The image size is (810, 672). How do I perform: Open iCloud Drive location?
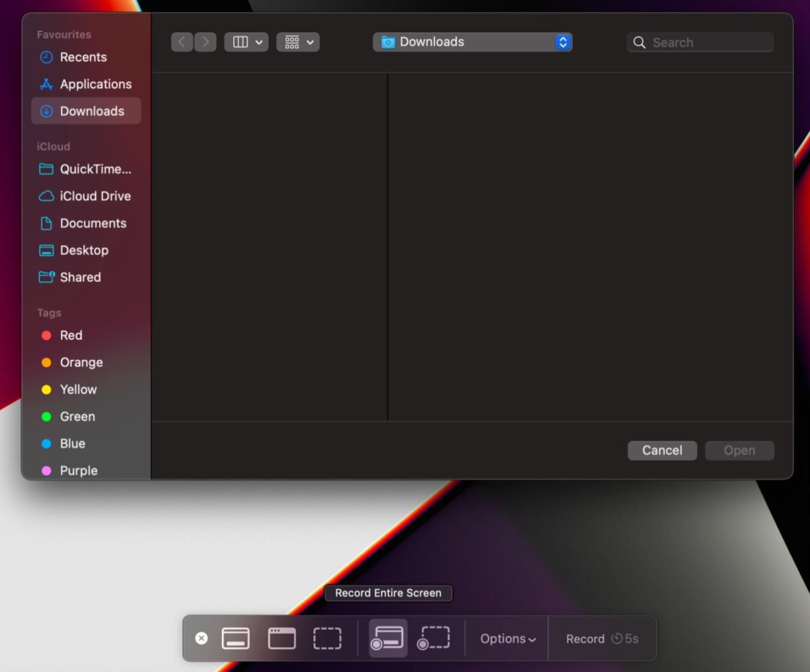[x=95, y=196]
